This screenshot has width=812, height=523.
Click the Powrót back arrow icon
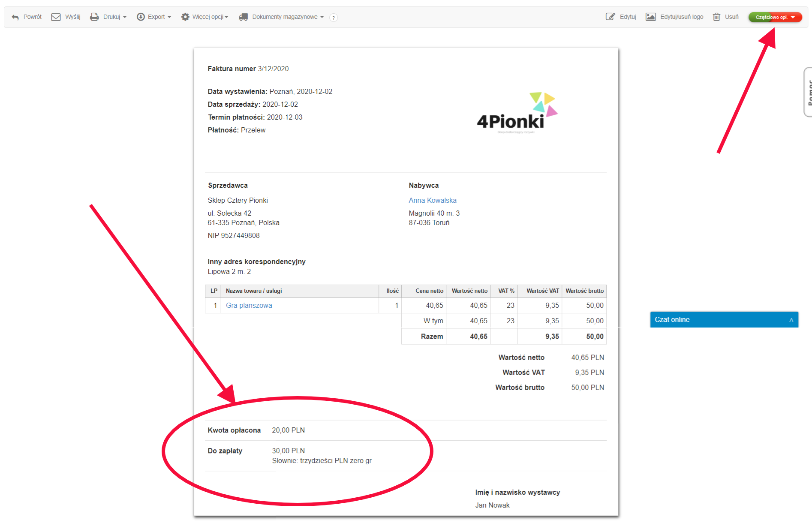15,17
